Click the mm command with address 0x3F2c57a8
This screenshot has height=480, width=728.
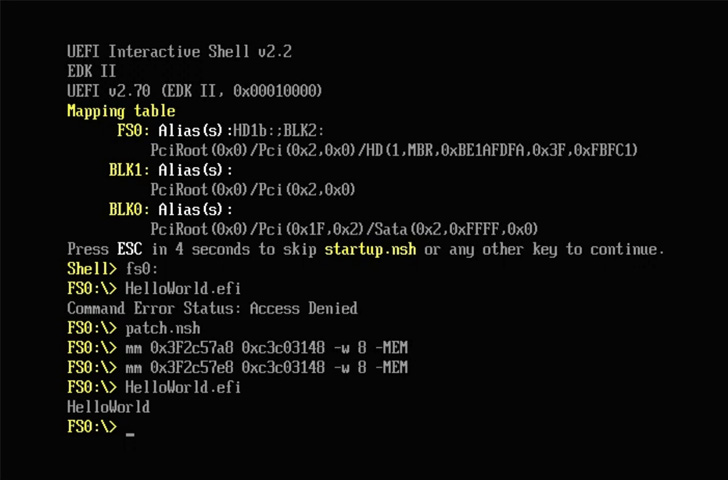point(266,348)
